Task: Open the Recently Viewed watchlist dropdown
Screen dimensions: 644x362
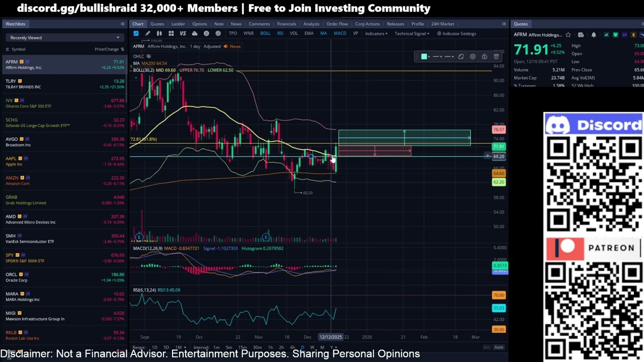Action: [x=64, y=38]
